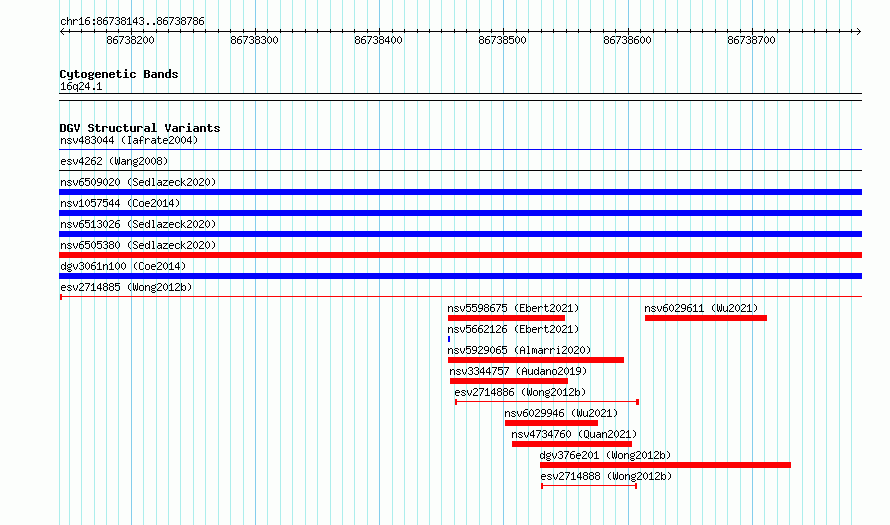Select esv2714888 (Wong2012b) label

point(606,476)
